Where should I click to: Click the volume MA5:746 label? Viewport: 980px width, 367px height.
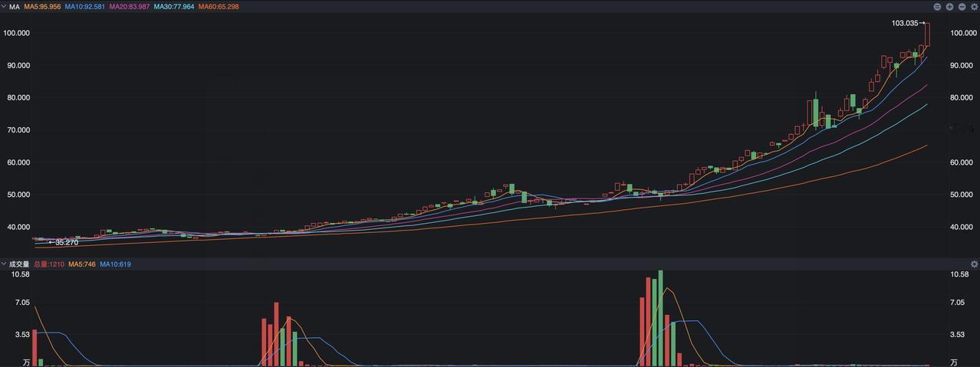tap(83, 264)
